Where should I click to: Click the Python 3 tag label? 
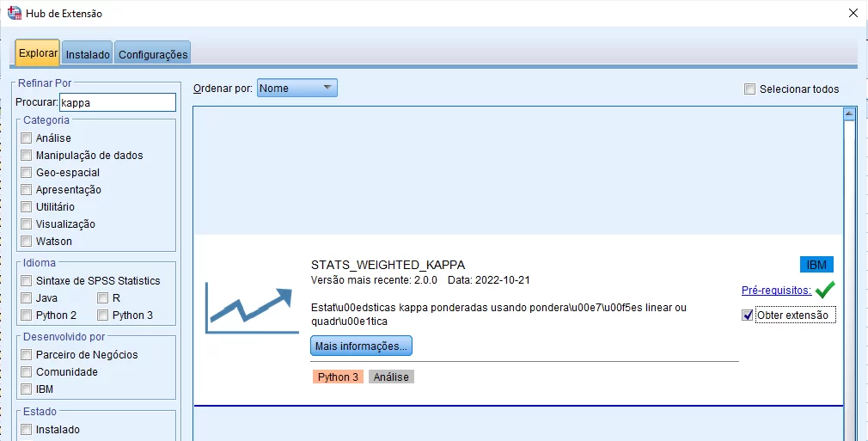338,377
